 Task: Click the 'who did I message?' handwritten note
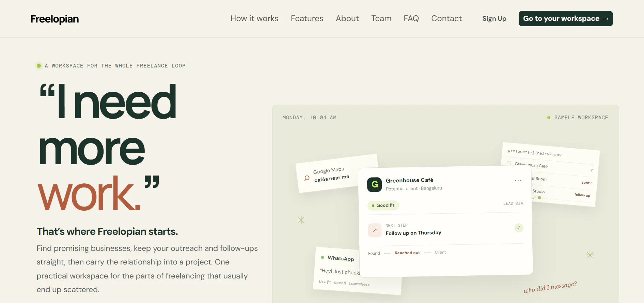tap(550, 287)
